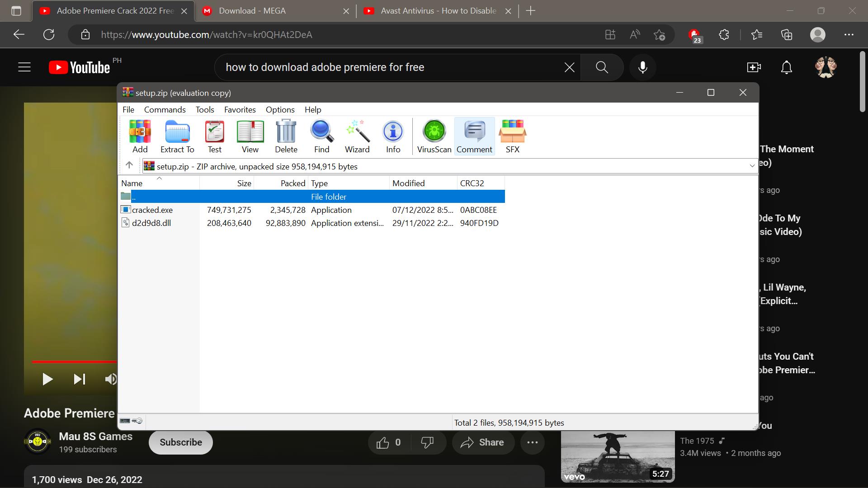Toggle the video mute speaker button
This screenshot has width=868, height=488.
pyautogui.click(x=110, y=379)
